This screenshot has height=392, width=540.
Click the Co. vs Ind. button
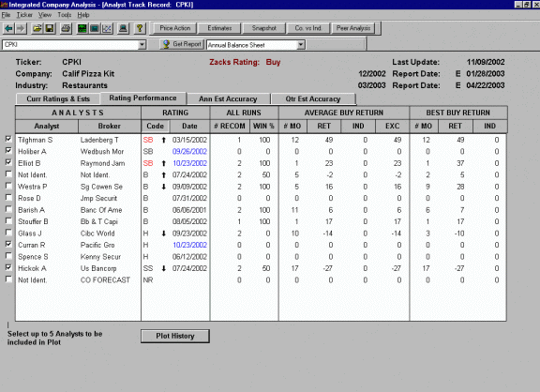point(308,28)
